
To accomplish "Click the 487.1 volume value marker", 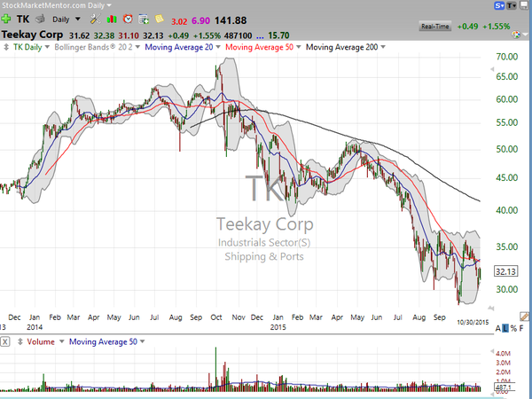I will pyautogui.click(x=505, y=387).
